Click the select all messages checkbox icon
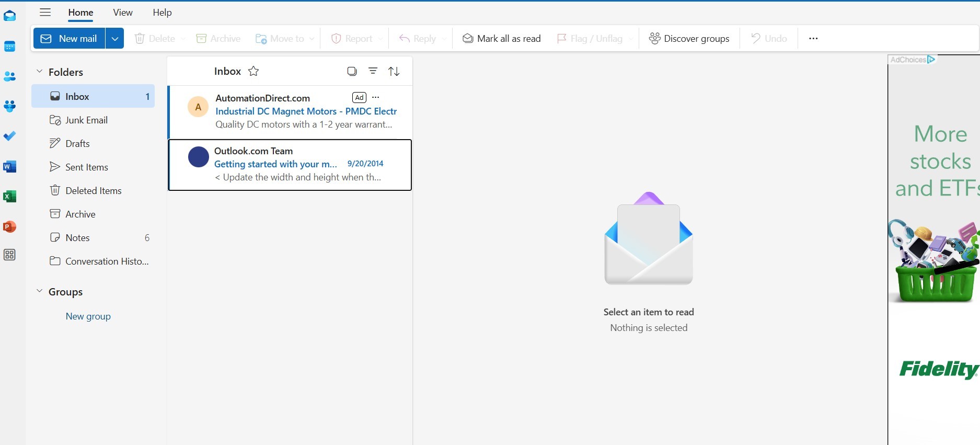 click(352, 71)
